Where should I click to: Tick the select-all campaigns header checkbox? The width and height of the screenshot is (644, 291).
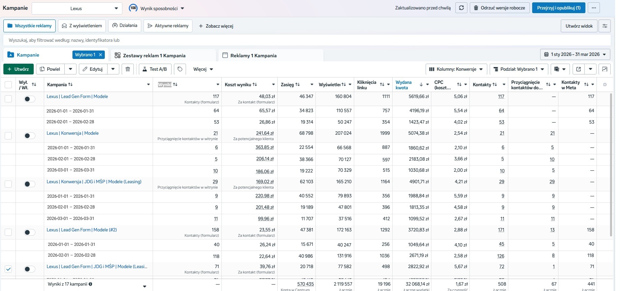8,85
